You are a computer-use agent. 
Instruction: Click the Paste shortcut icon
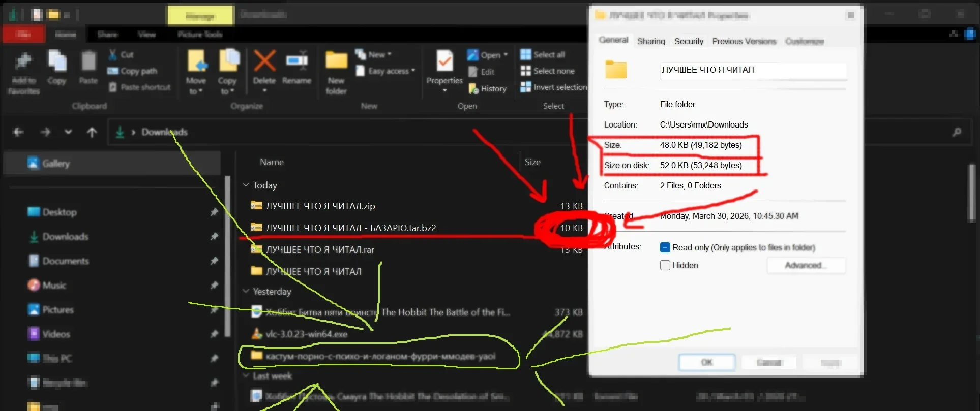pos(113,87)
